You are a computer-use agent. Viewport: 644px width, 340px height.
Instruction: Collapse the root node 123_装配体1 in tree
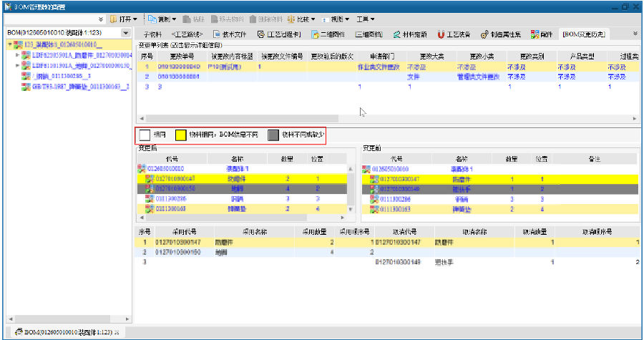pos(10,44)
